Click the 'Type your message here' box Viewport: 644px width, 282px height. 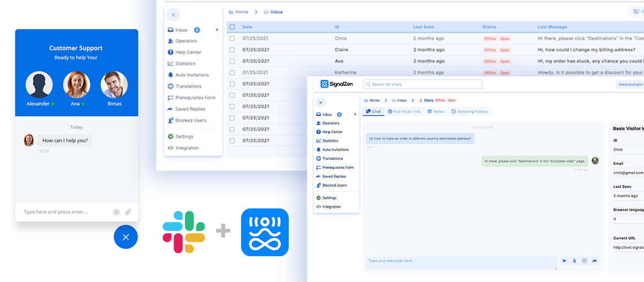pyautogui.click(x=460, y=261)
